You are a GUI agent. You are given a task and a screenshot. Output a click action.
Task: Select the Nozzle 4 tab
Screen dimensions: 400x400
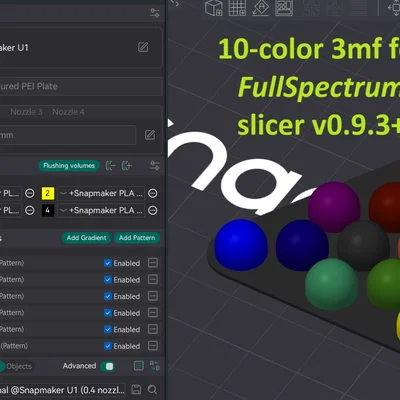pyautogui.click(x=68, y=112)
